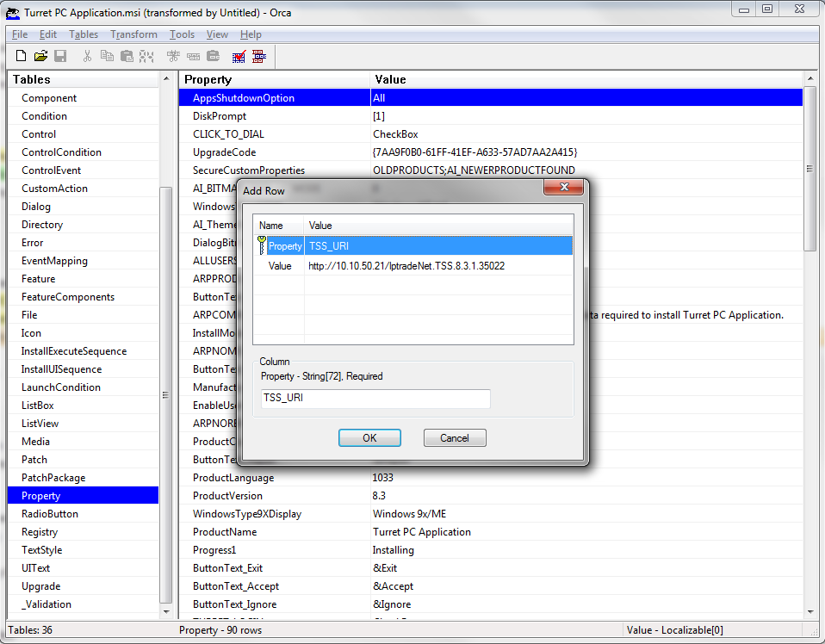The height and width of the screenshot is (644, 825).
Task: Click the TSS_URI text input field
Action: coord(375,399)
